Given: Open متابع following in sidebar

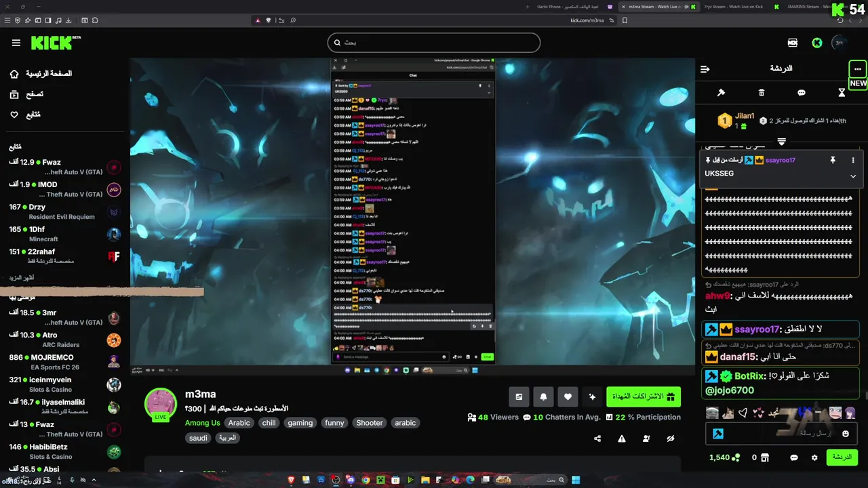Looking at the screenshot, I should tap(24, 115).
